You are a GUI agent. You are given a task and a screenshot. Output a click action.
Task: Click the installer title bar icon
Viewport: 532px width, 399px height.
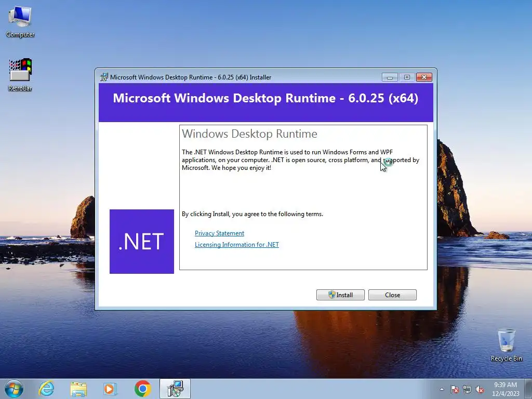pos(104,77)
